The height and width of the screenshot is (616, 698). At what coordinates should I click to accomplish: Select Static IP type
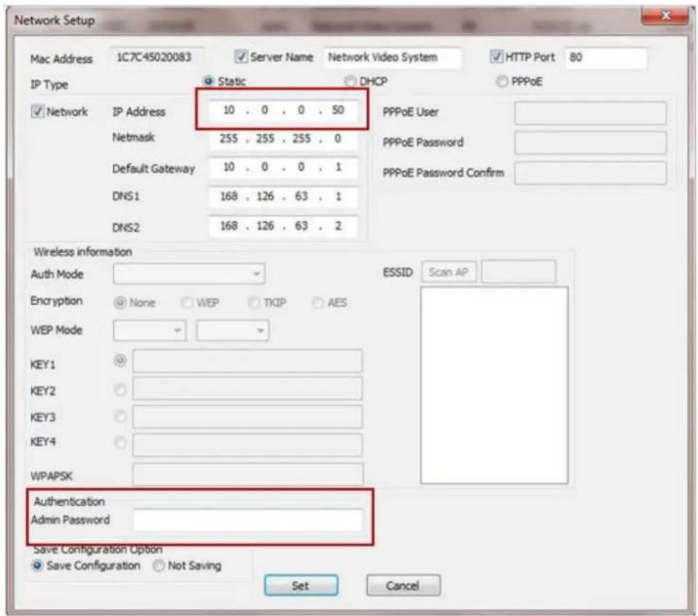[208, 81]
